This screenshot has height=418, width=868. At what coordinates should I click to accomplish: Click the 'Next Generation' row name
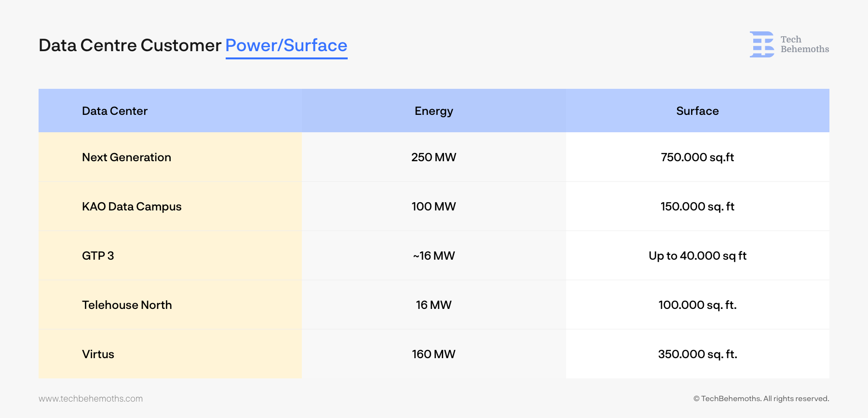click(x=126, y=157)
